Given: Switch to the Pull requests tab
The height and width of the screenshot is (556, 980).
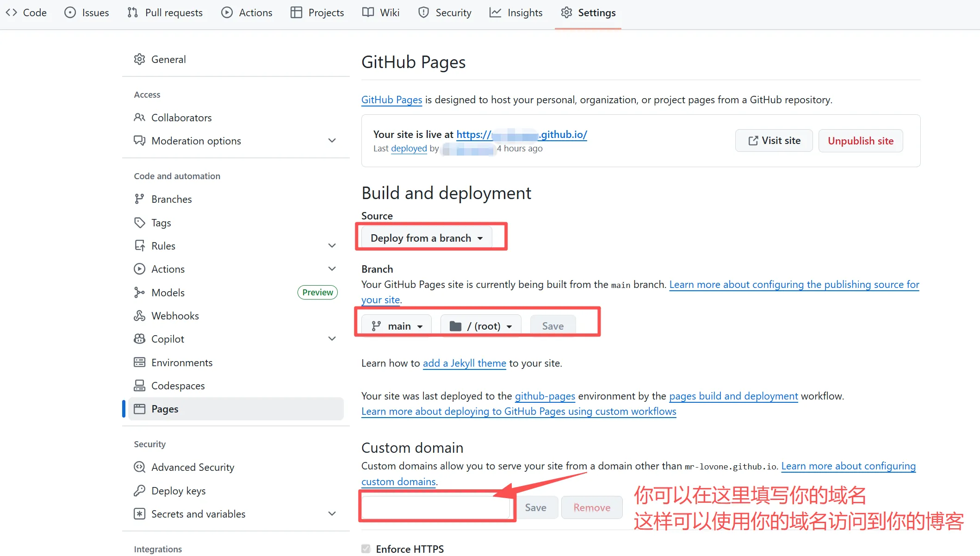Looking at the screenshot, I should pos(165,13).
